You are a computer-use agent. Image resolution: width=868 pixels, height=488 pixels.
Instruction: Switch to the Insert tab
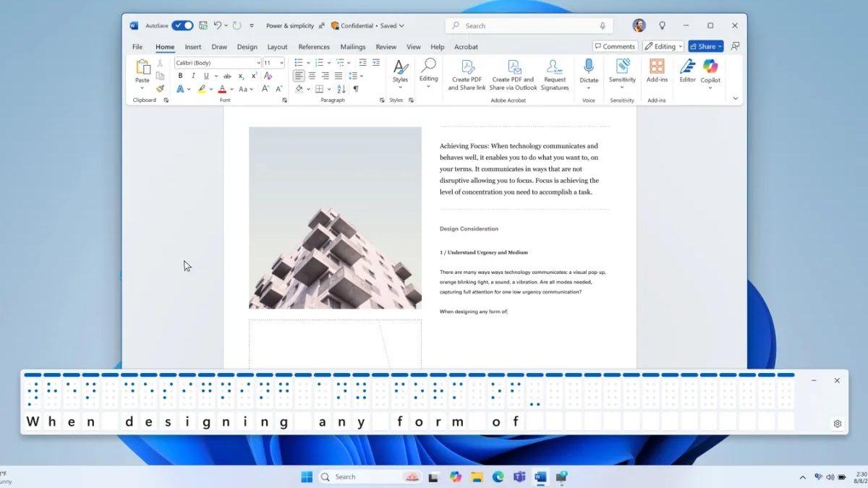(x=193, y=47)
